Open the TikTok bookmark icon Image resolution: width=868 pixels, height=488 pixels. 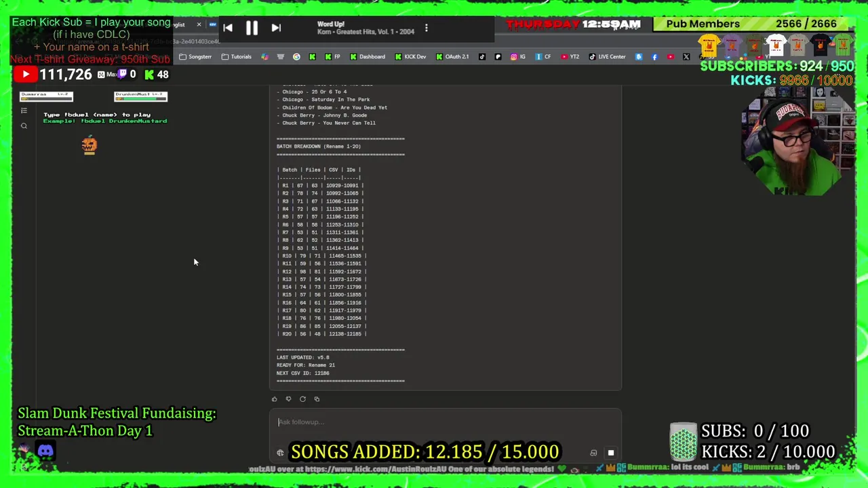pyautogui.click(x=482, y=57)
